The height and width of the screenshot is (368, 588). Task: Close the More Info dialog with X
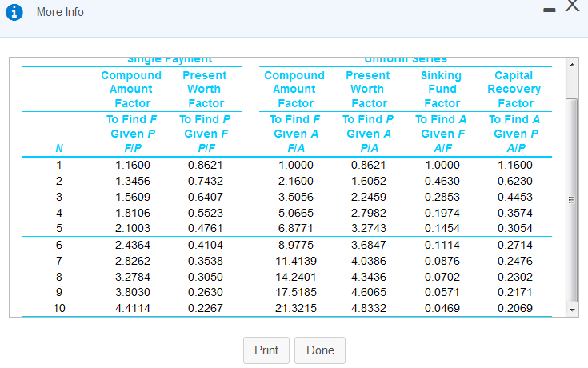tap(573, 6)
